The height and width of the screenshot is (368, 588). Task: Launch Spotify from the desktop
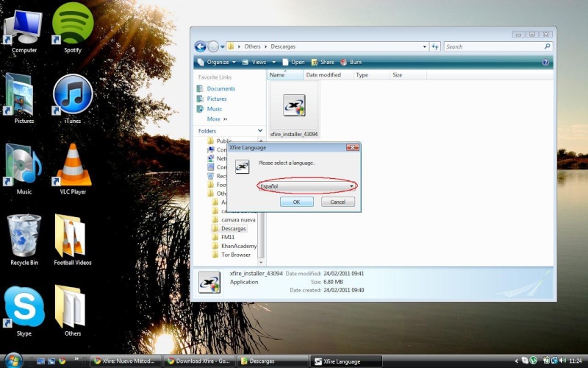point(72,28)
